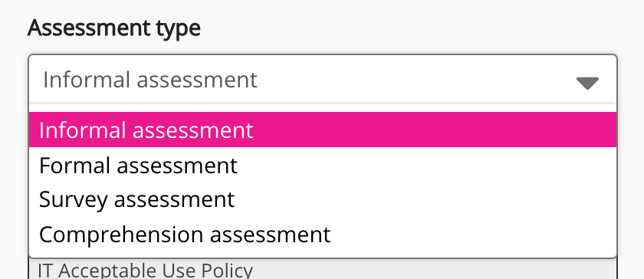This screenshot has width=644, height=279.
Task: Set assessment type to Comprehension assessment
Action: coord(323,235)
